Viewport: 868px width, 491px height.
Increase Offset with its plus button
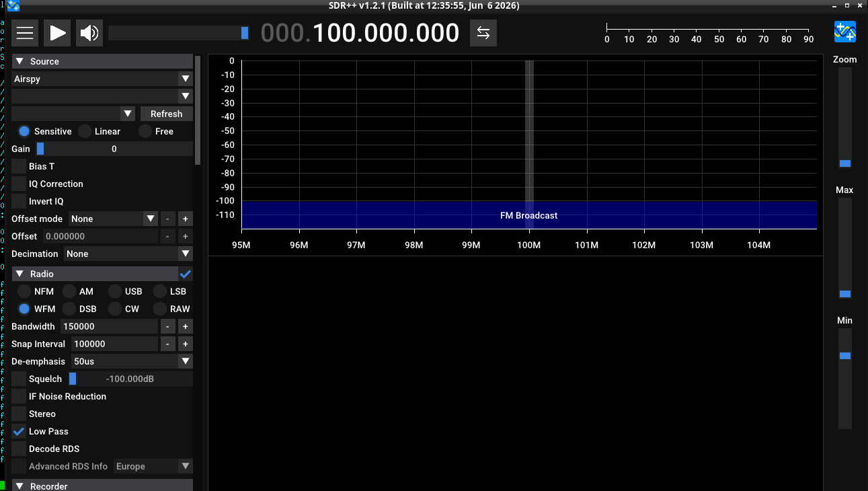tap(186, 236)
